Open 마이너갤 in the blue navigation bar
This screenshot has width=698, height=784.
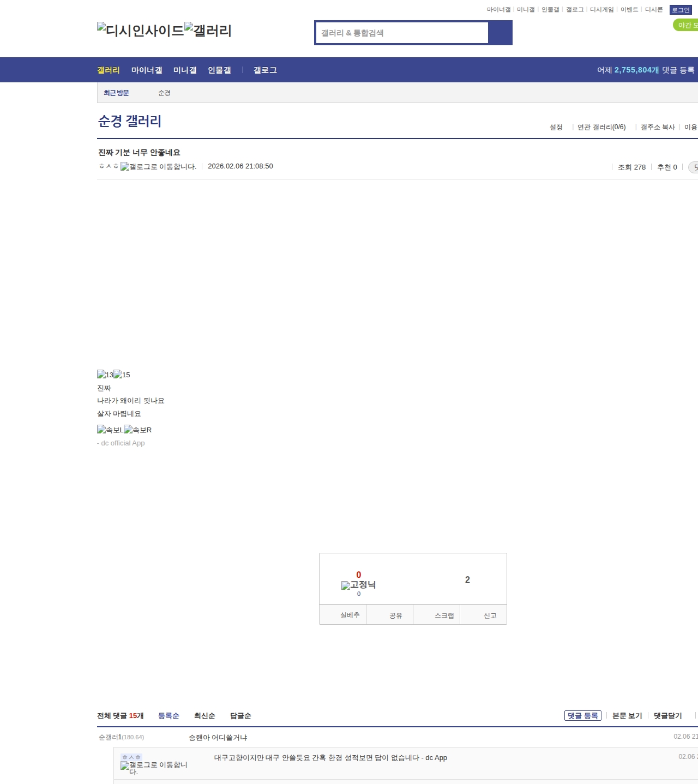point(147,70)
